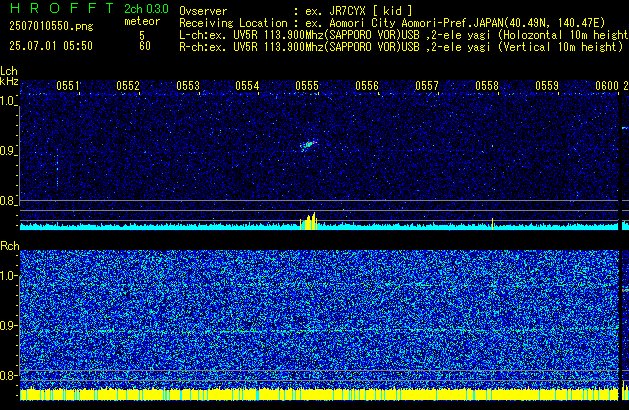Click the 0556 time marker
This screenshot has width=629, height=410.
coord(367,86)
